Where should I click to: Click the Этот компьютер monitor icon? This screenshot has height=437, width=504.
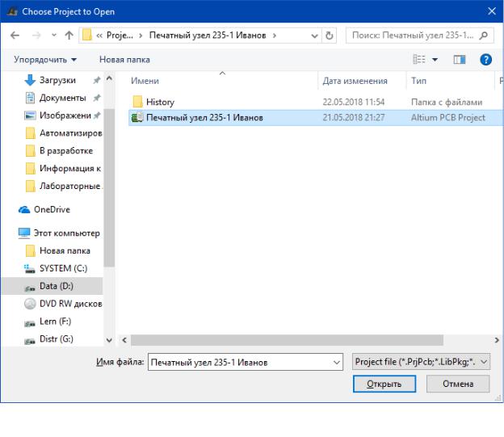tap(24, 233)
